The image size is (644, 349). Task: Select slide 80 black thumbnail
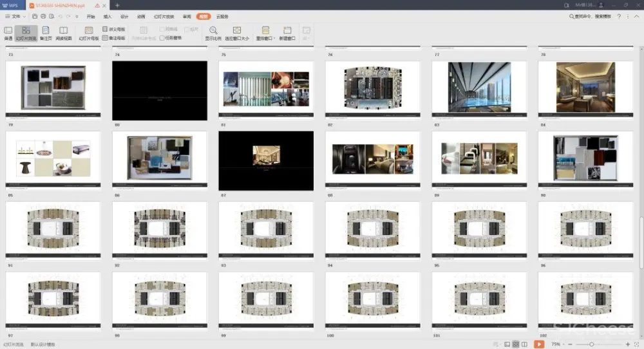pos(160,91)
